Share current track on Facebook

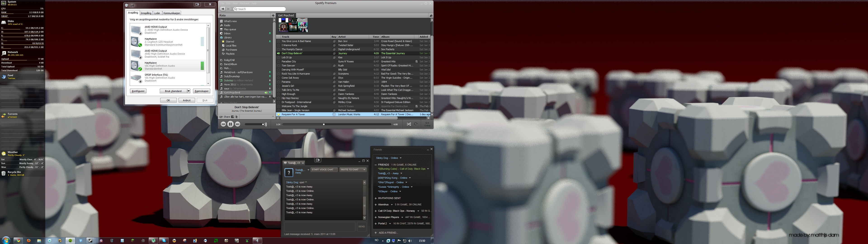coord(233,117)
